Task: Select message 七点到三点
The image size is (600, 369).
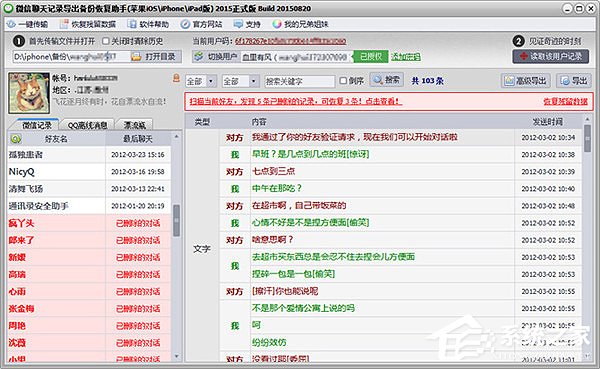Action: point(273,171)
